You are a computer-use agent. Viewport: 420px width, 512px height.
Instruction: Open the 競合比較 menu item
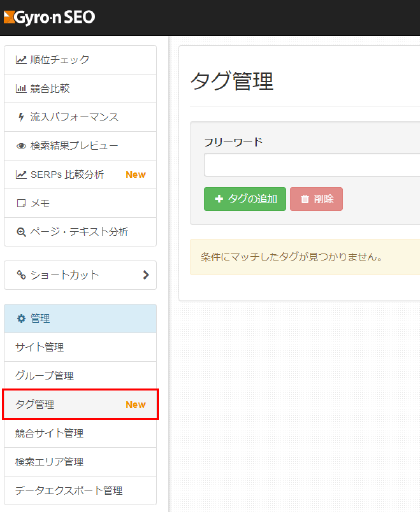pyautogui.click(x=80, y=89)
